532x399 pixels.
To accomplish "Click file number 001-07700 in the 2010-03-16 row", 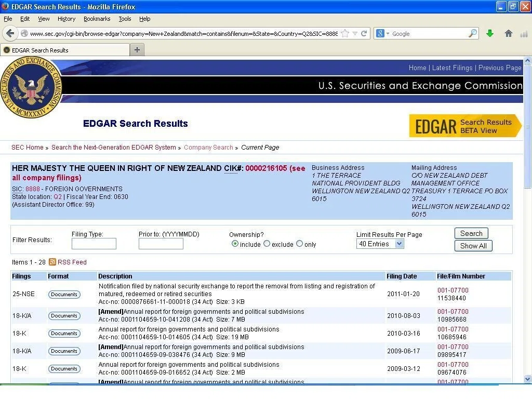I will pyautogui.click(x=453, y=329).
